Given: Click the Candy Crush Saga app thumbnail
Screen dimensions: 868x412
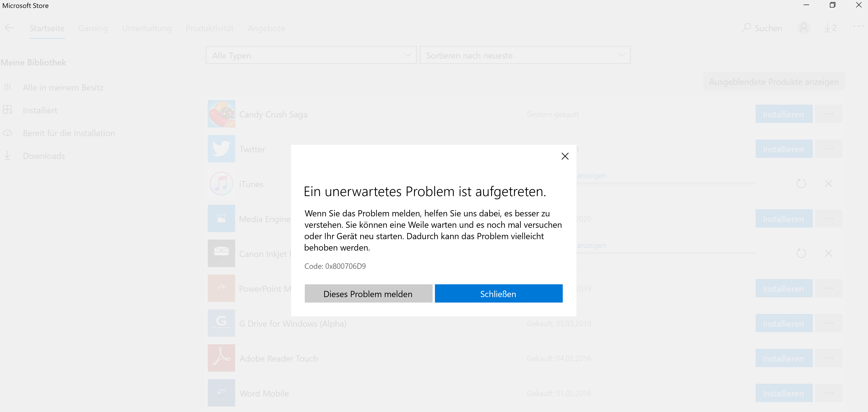Looking at the screenshot, I should point(221,114).
